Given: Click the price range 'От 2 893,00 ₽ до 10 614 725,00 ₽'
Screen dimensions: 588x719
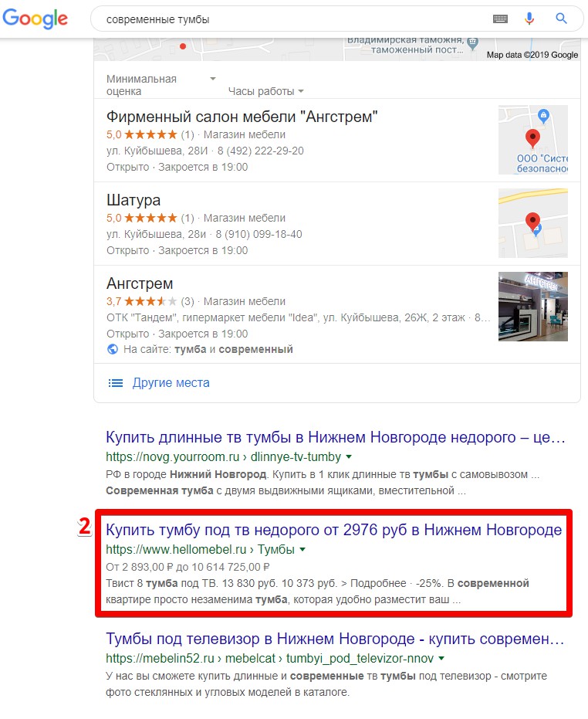Looking at the screenshot, I should (x=188, y=567).
